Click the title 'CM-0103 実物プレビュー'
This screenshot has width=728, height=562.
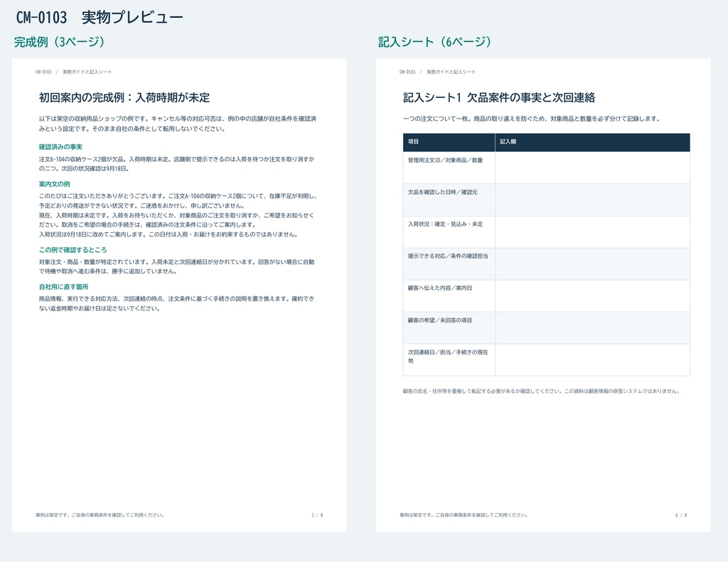pyautogui.click(x=100, y=18)
